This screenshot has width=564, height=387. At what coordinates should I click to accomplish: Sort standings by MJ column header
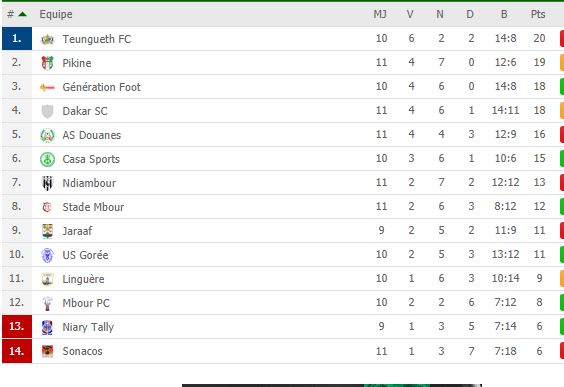coord(380,14)
